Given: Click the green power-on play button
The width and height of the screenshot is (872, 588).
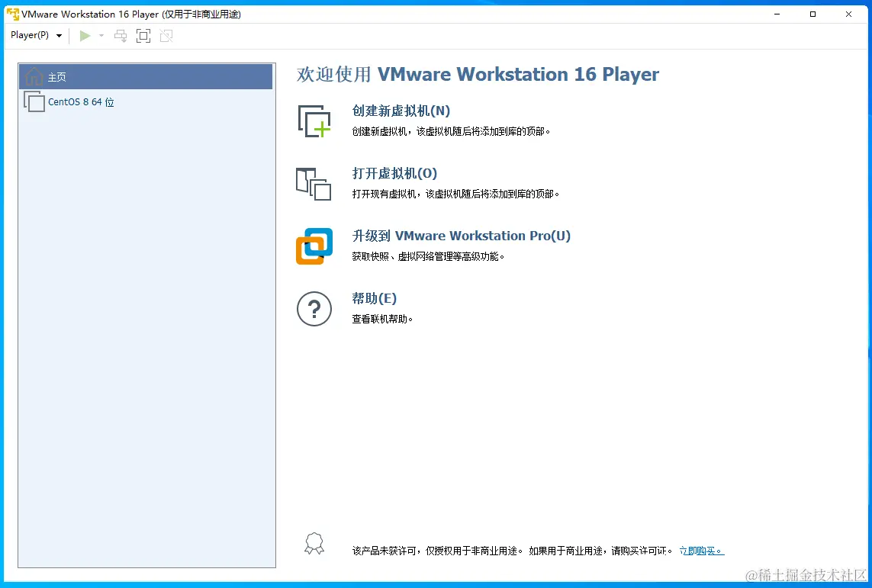Looking at the screenshot, I should click(85, 36).
